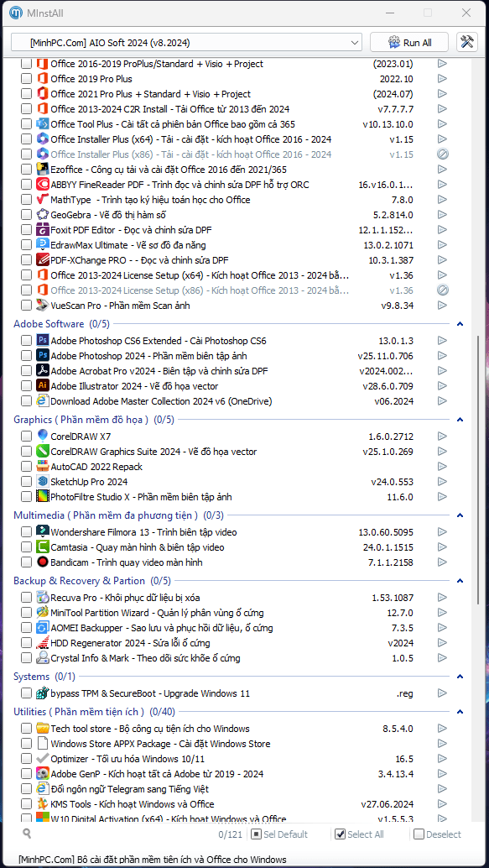This screenshot has width=489, height=868.
Task: Click the Adobe Illustrator 2024 Ai icon
Action: (43, 386)
